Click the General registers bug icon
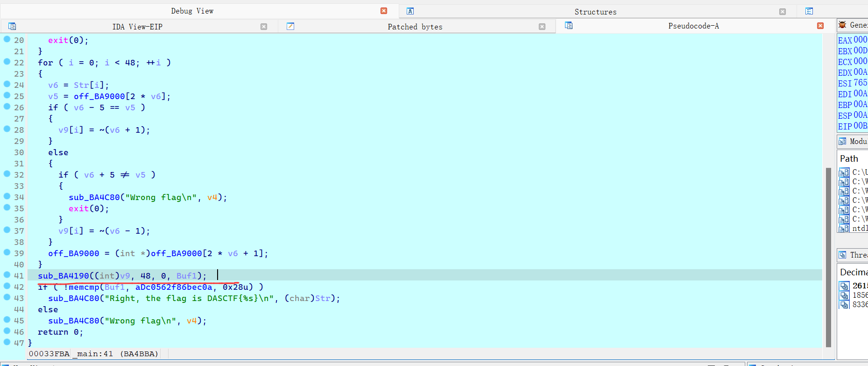 [x=842, y=25]
